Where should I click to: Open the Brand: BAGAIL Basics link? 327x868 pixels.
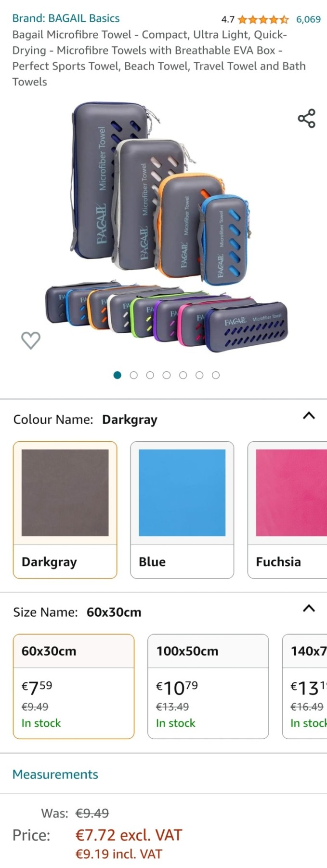[66, 18]
